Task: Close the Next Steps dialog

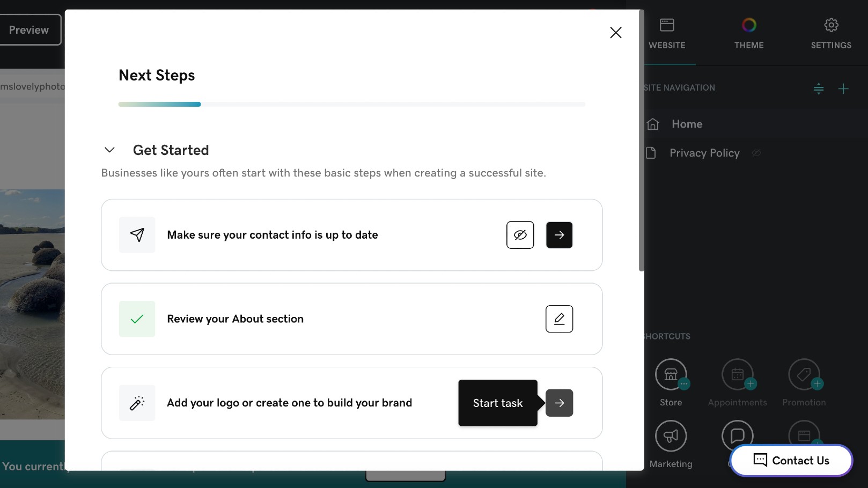Action: pyautogui.click(x=616, y=33)
